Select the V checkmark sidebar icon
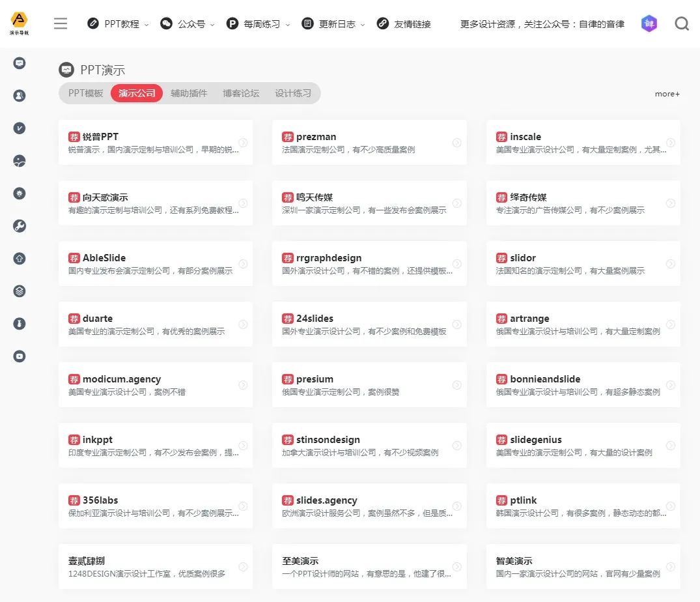Viewport: 700px width, 602px height. coord(19,128)
